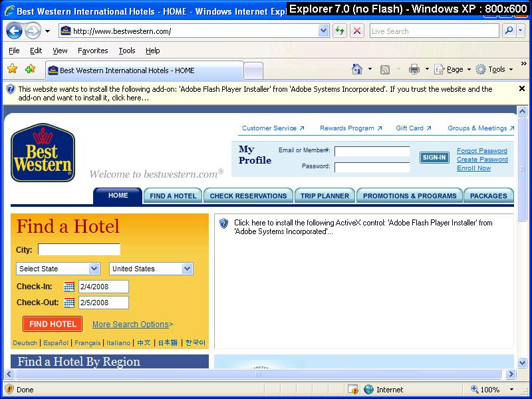Click the Best Western logo
The image size is (532, 399).
pyautogui.click(x=43, y=152)
